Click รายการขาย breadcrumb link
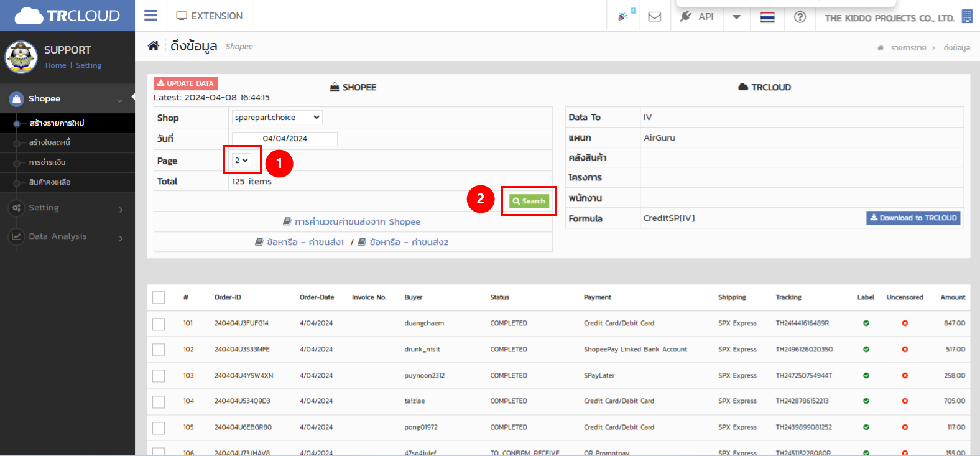 click(x=908, y=48)
